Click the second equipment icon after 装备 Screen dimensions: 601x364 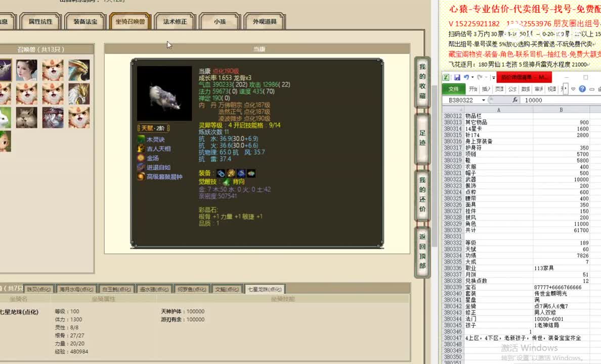(x=231, y=173)
